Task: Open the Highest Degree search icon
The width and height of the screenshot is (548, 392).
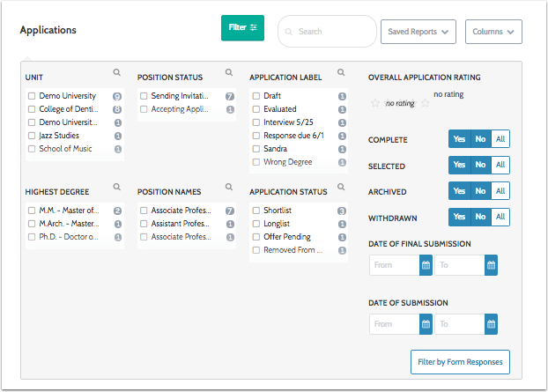Action: click(x=116, y=187)
